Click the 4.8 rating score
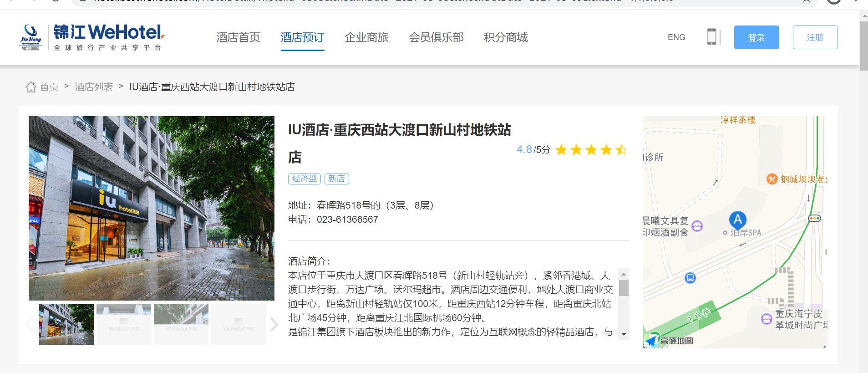Image resolution: width=868 pixels, height=373 pixels. 524,150
